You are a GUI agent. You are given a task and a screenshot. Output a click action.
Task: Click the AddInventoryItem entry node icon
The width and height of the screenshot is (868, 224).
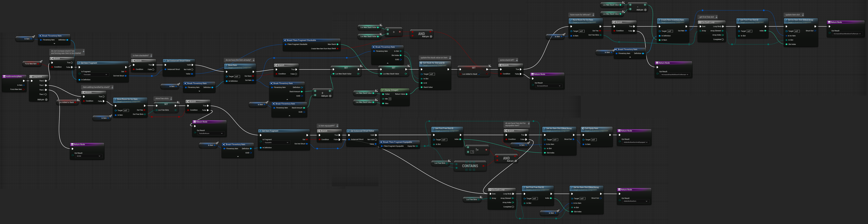[4, 76]
